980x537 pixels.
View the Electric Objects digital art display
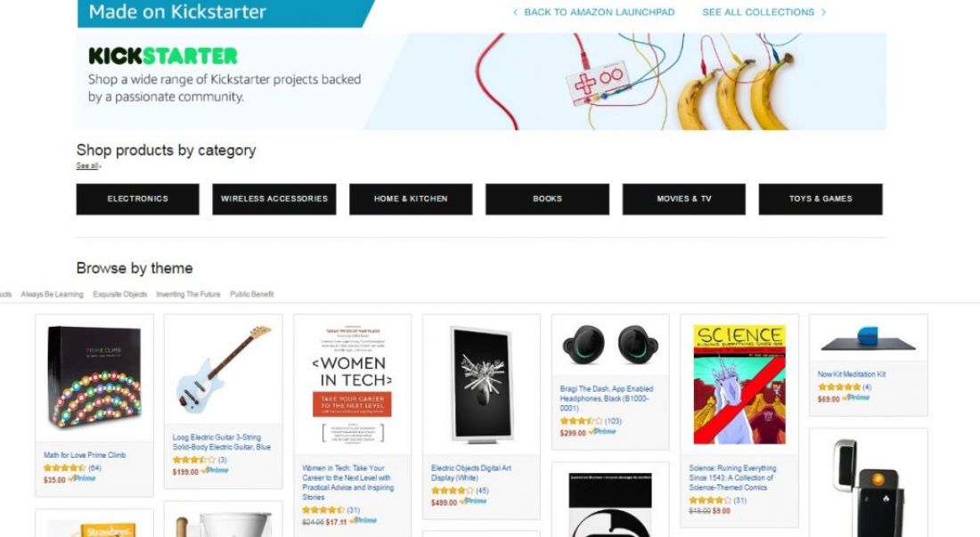(481, 384)
